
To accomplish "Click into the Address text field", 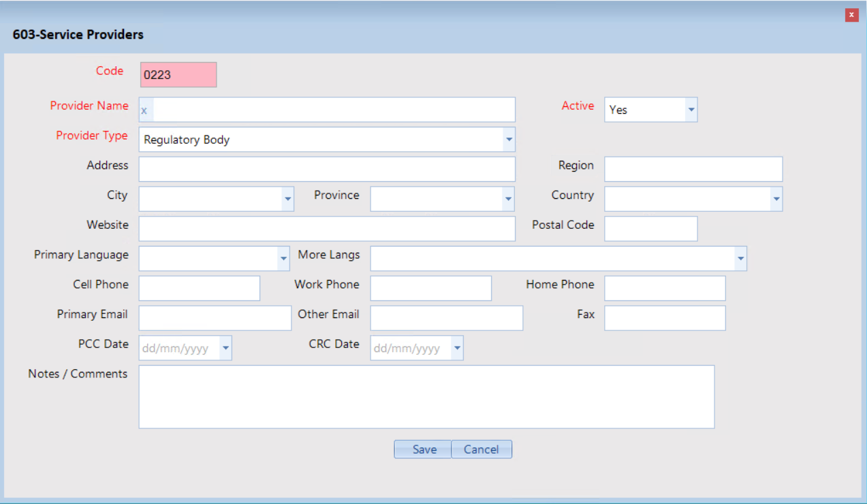I will click(x=327, y=170).
